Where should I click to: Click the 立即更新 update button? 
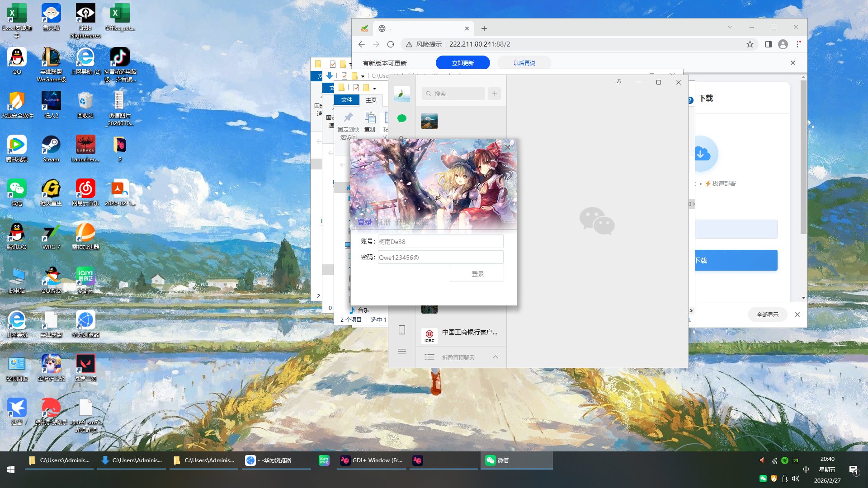pos(462,63)
